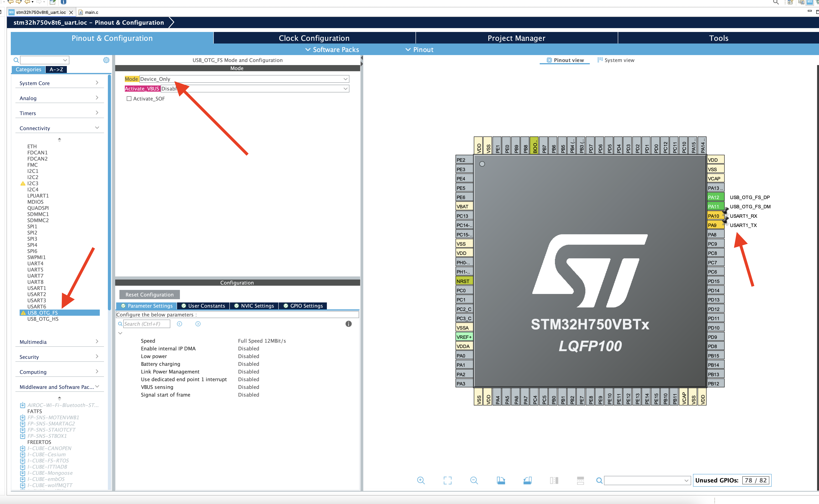Click the parameter info icon
819x504 pixels.
point(348,324)
